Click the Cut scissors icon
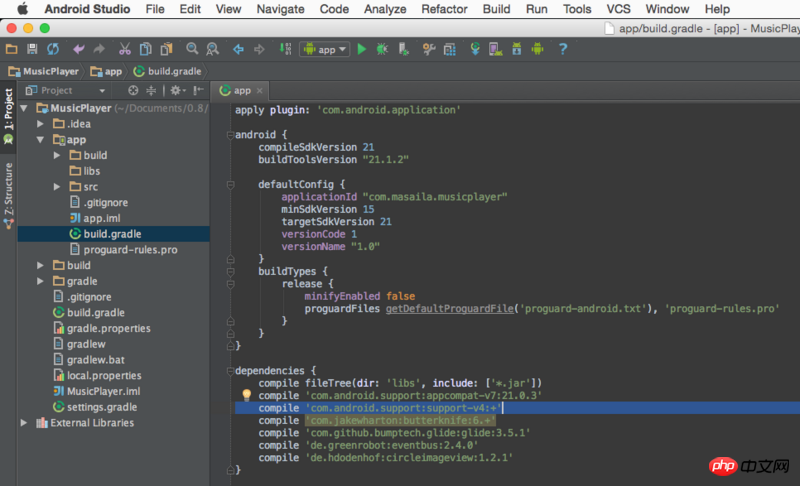 tap(124, 49)
